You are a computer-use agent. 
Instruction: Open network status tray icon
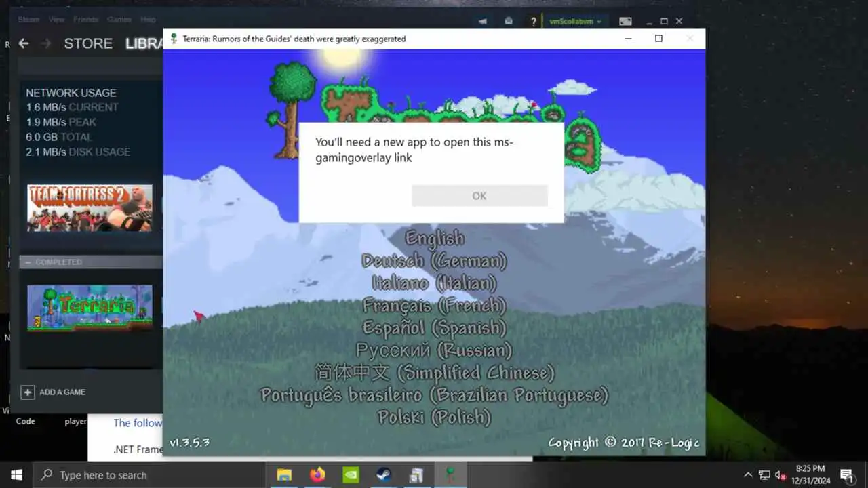[764, 475]
